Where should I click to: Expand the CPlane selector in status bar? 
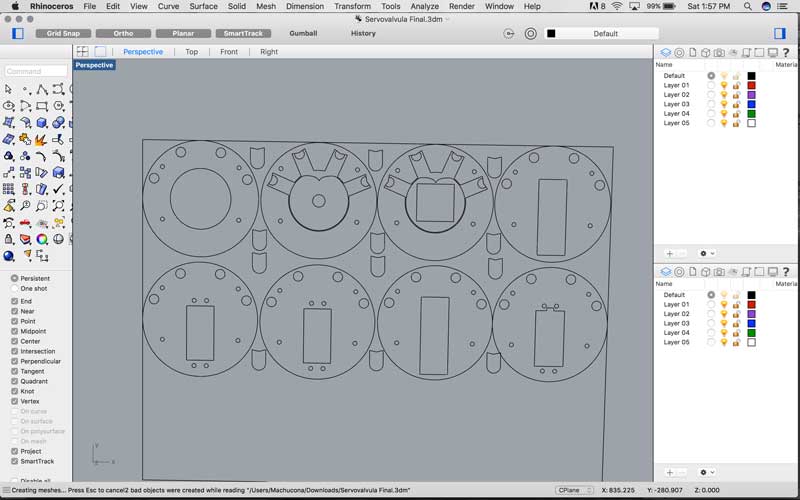coord(574,490)
